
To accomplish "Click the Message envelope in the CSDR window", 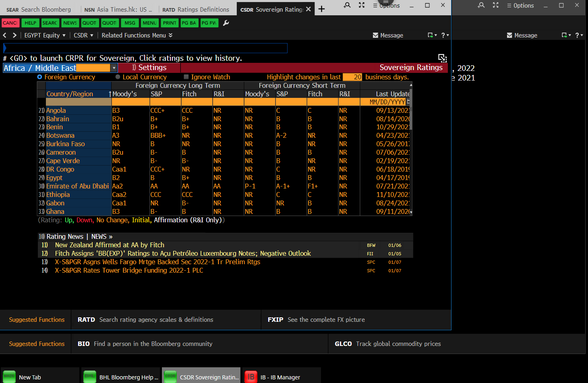I will [x=388, y=35].
